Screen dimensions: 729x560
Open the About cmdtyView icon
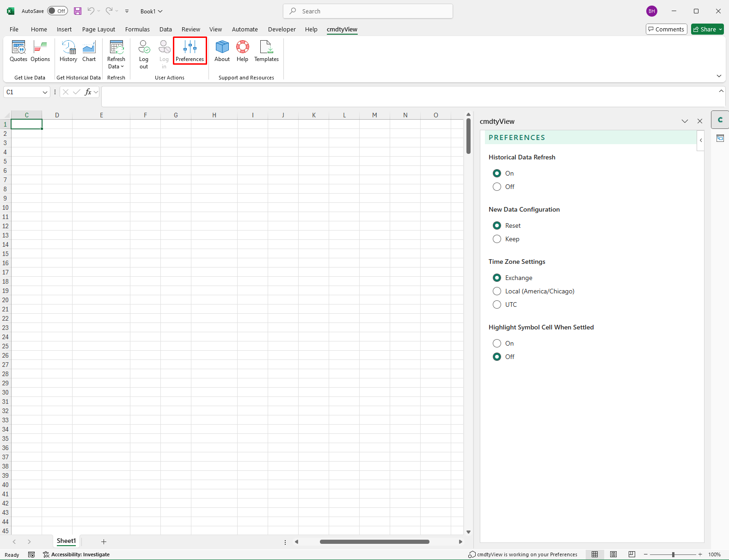[222, 51]
